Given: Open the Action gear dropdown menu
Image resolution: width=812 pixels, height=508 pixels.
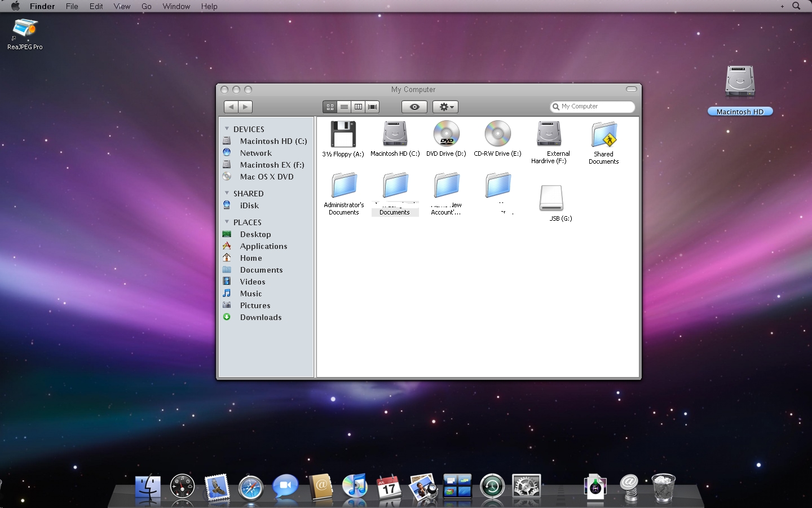Looking at the screenshot, I should pyautogui.click(x=445, y=107).
